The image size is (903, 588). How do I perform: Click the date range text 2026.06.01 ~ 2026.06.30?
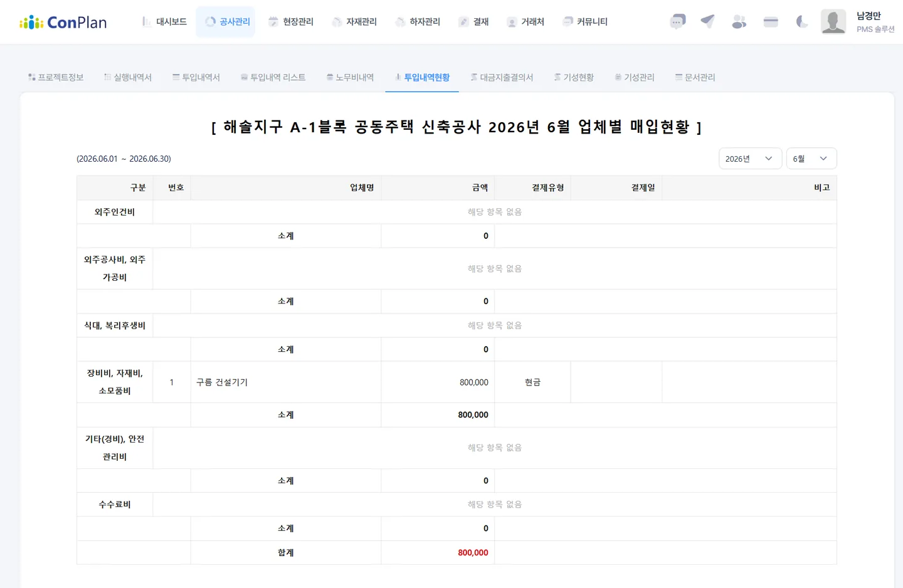(124, 159)
